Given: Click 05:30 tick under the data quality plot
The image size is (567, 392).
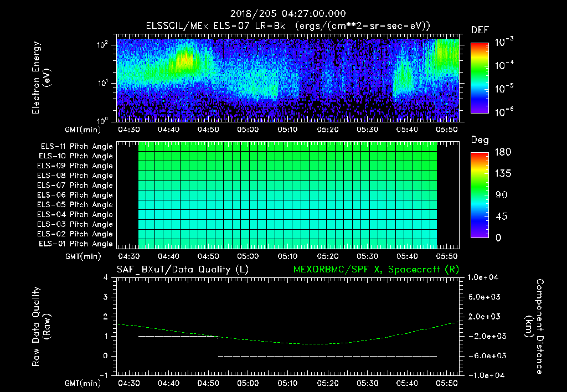Looking at the screenshot, I should [x=368, y=383].
